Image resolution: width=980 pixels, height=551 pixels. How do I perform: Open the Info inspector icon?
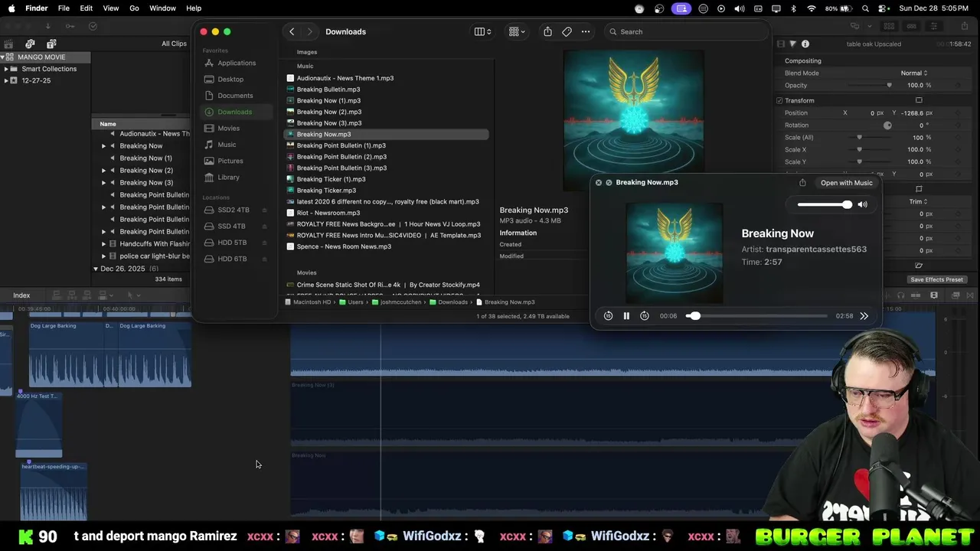805,44
